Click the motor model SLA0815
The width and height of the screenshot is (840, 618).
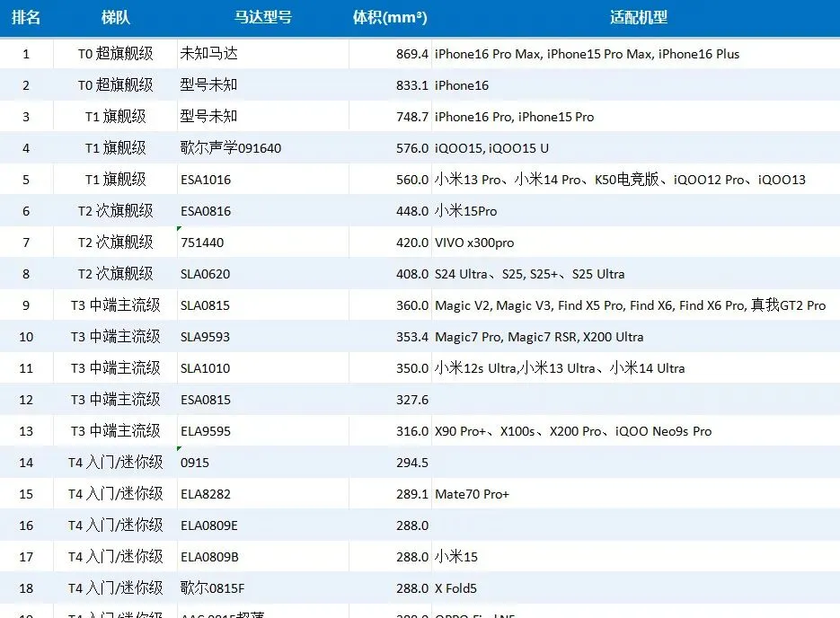pyautogui.click(x=205, y=305)
